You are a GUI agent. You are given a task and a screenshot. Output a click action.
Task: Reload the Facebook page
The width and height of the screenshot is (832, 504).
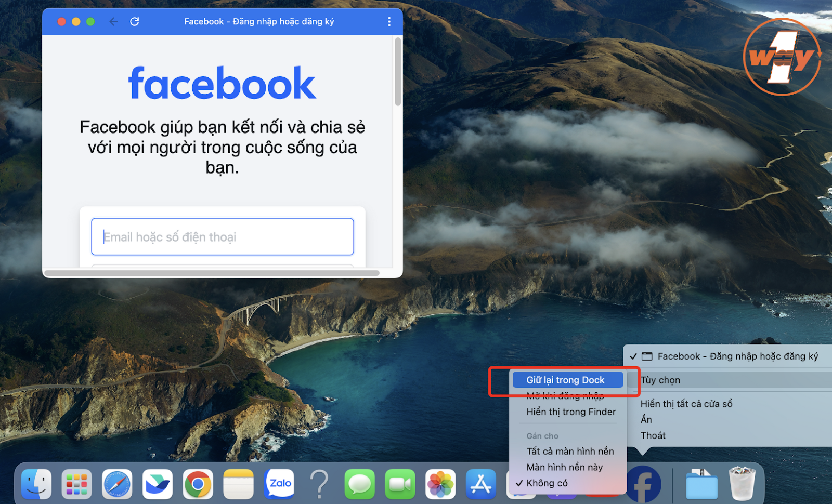[x=135, y=21]
